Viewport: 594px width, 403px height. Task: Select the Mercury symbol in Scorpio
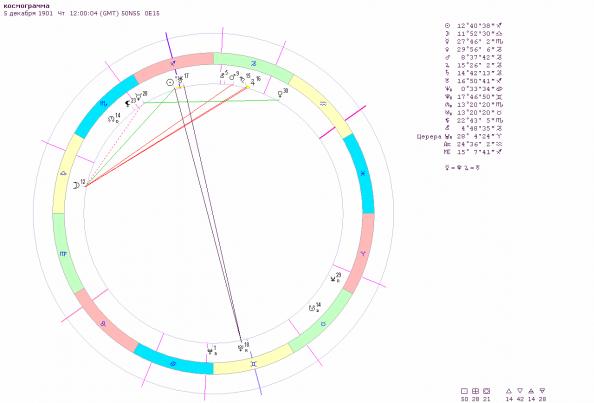point(139,96)
